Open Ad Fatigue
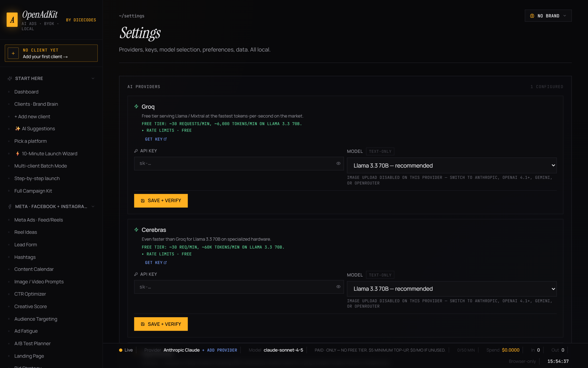 (26, 331)
